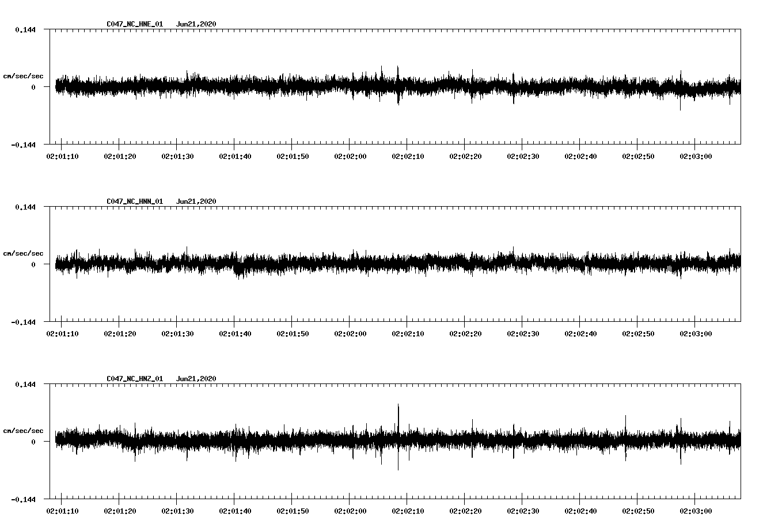The height and width of the screenshot is (532, 782).
Task: Click the 02:02:50 time label under HNN plot
Action: (x=638, y=334)
